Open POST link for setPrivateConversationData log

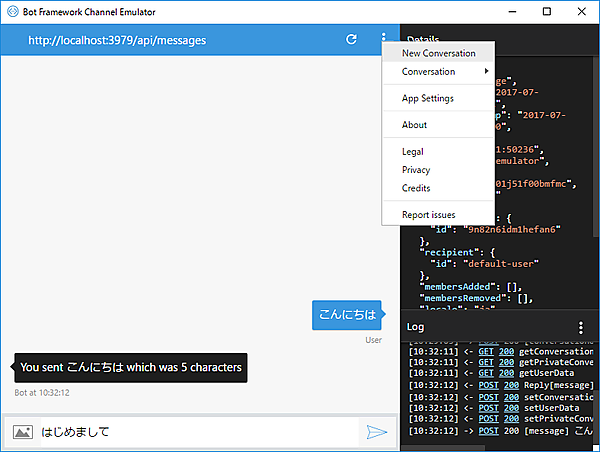pos(489,419)
